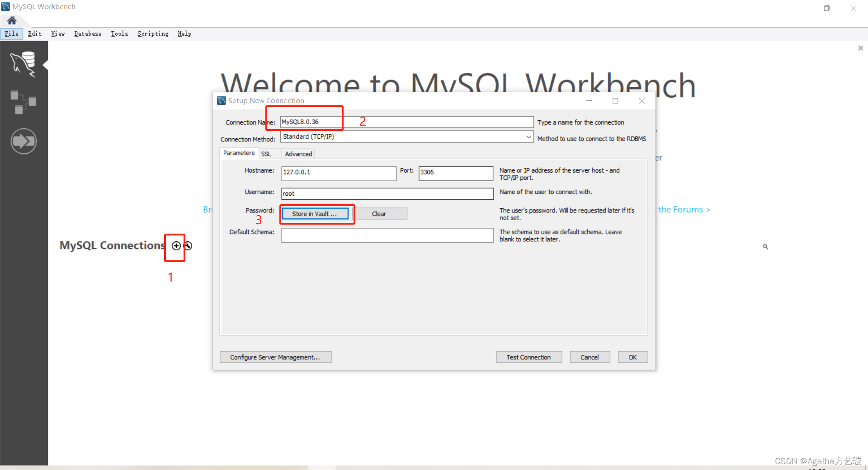Open the Database menu
The width and height of the screenshot is (868, 470).
88,33
